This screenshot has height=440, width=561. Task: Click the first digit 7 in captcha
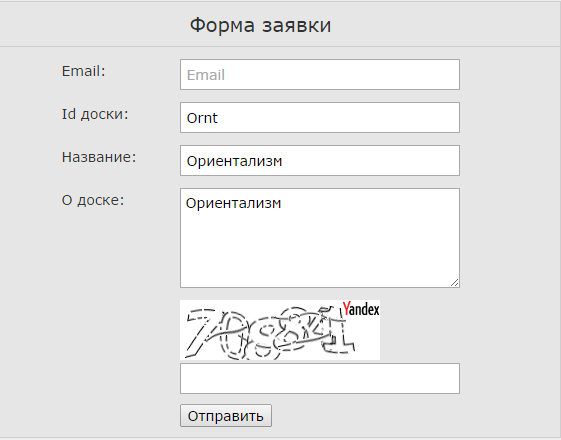point(200,333)
